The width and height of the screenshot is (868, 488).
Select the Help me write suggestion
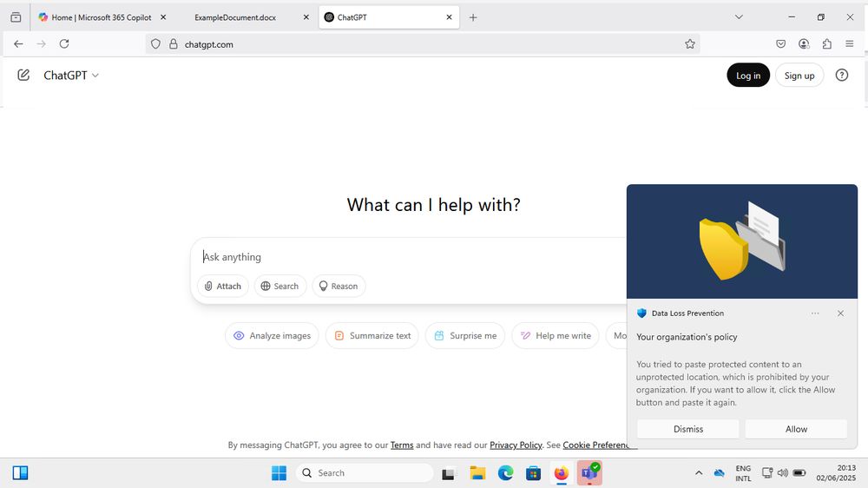click(x=556, y=336)
